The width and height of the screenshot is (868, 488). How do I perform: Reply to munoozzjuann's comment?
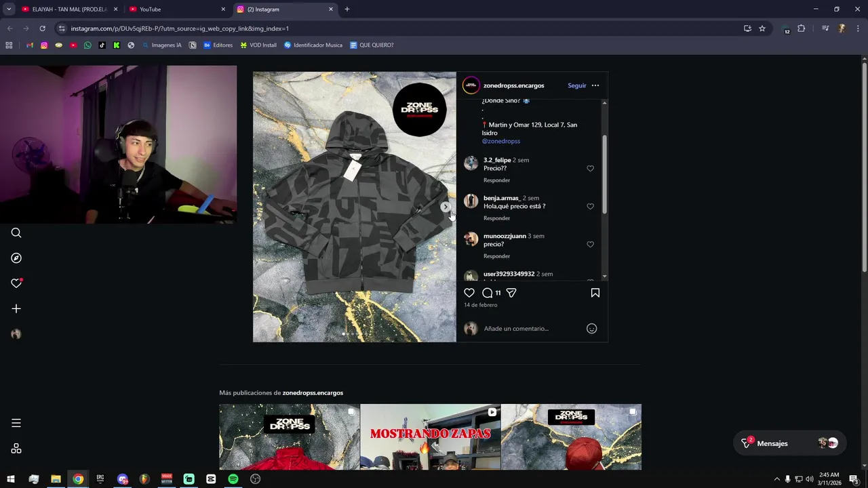click(496, 256)
